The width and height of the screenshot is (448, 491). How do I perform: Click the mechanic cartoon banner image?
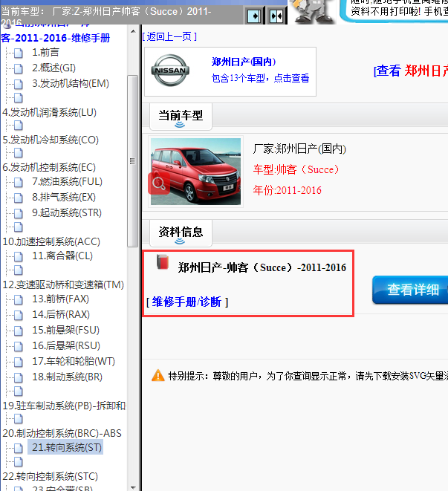coord(311,12)
